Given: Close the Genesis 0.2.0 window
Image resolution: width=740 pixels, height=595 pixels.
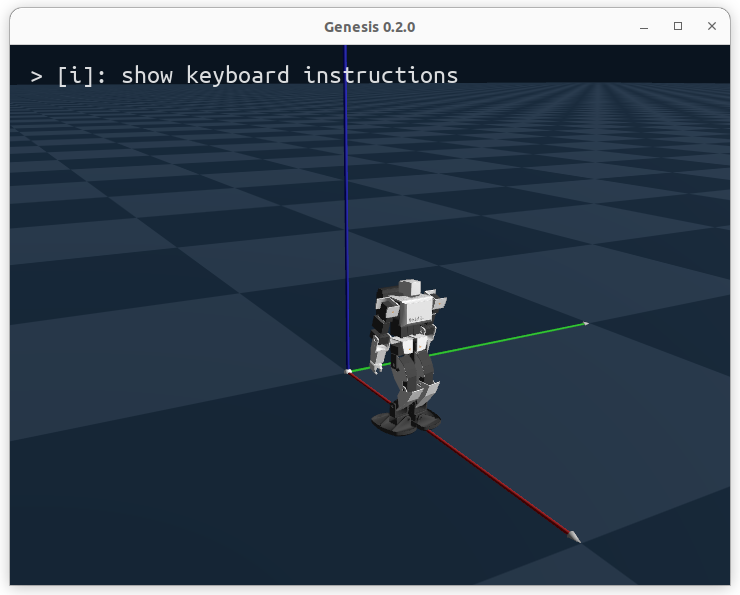Looking at the screenshot, I should (x=712, y=26).
